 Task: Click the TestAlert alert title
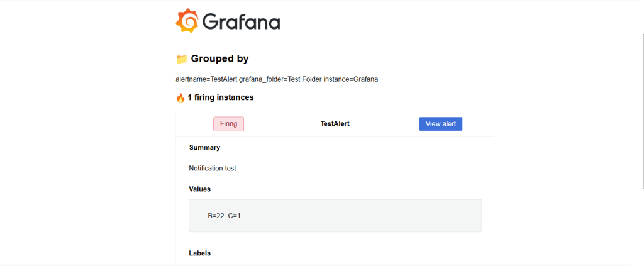click(x=335, y=124)
